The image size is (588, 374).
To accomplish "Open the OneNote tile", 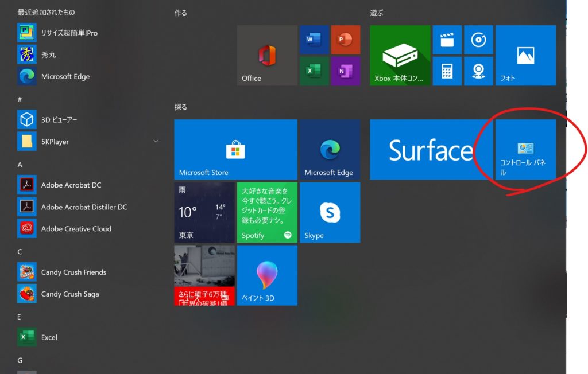I will click(346, 71).
